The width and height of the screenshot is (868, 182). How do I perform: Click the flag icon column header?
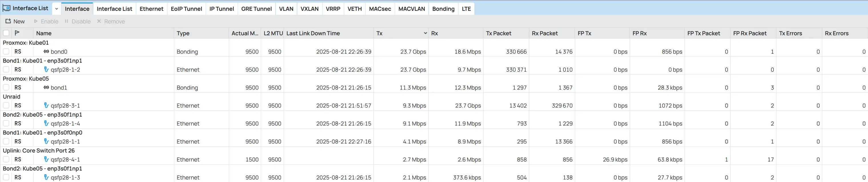coord(17,33)
